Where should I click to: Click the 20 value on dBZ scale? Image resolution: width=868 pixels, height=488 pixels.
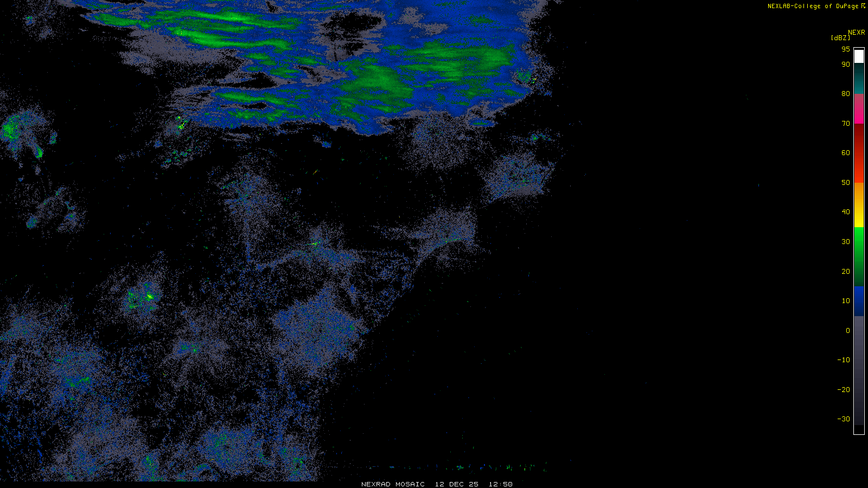(x=846, y=272)
